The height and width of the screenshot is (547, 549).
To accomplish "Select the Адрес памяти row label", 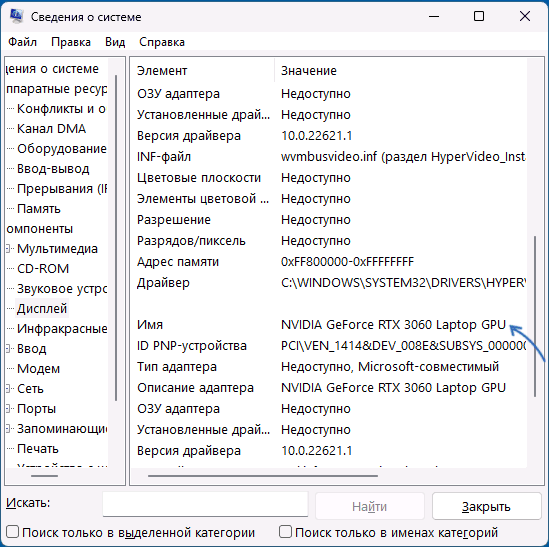I will coord(178,262).
